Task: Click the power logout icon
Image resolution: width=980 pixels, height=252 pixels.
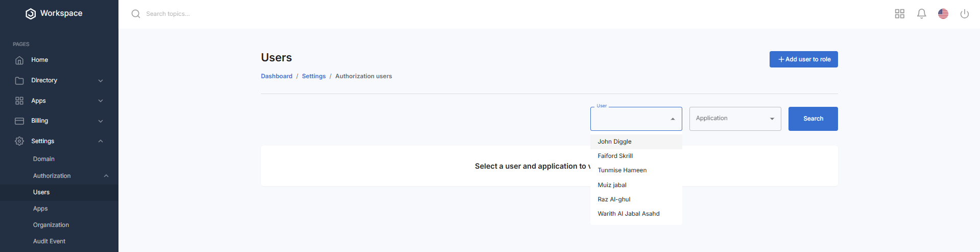Action: pyautogui.click(x=964, y=14)
